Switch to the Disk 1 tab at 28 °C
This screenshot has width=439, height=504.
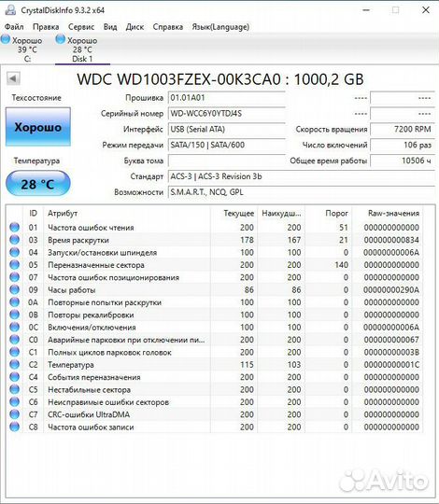[82, 49]
